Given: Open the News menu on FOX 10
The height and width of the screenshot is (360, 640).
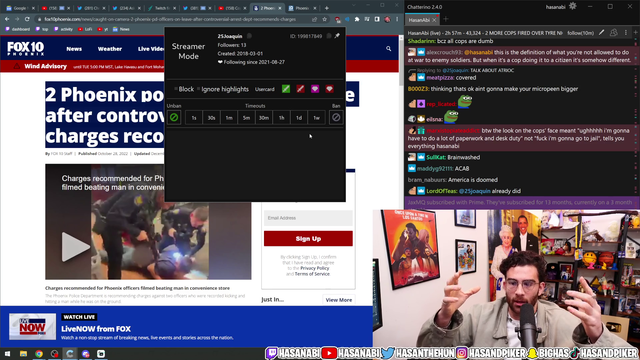Looking at the screenshot, I should coord(74,49).
